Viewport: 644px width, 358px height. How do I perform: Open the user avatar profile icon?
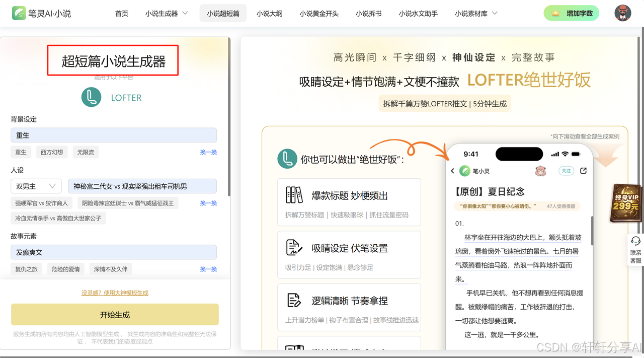tap(623, 13)
